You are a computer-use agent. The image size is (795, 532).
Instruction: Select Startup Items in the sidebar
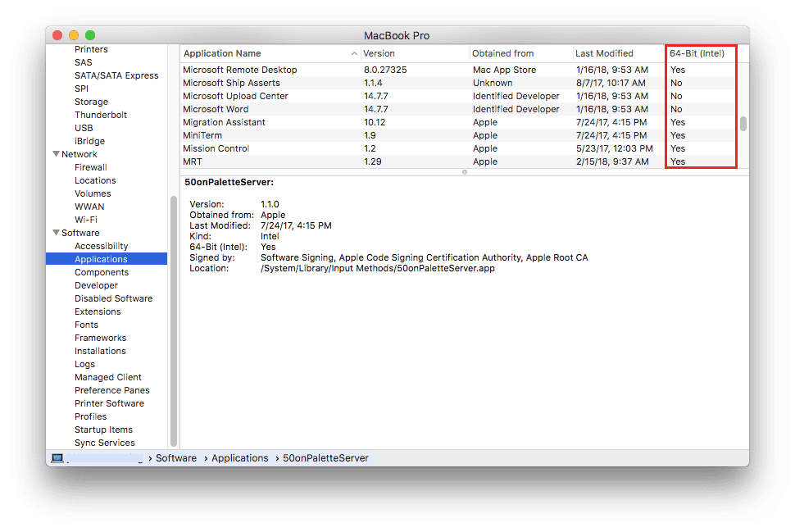point(103,430)
